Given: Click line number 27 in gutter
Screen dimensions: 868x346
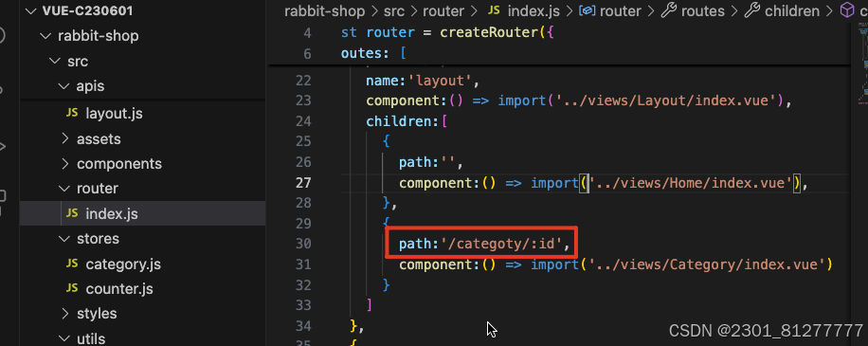Looking at the screenshot, I should [x=303, y=183].
